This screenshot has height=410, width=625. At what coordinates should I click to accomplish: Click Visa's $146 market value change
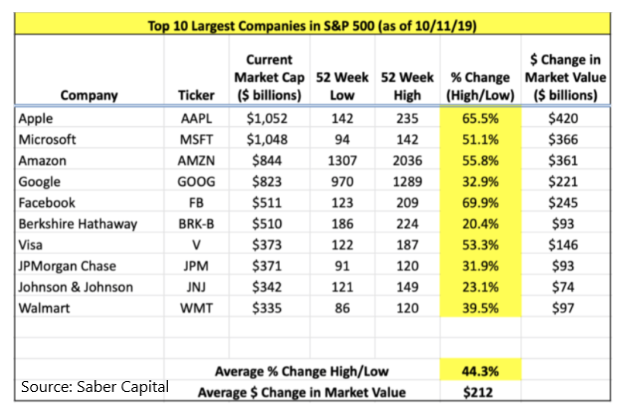(x=563, y=245)
